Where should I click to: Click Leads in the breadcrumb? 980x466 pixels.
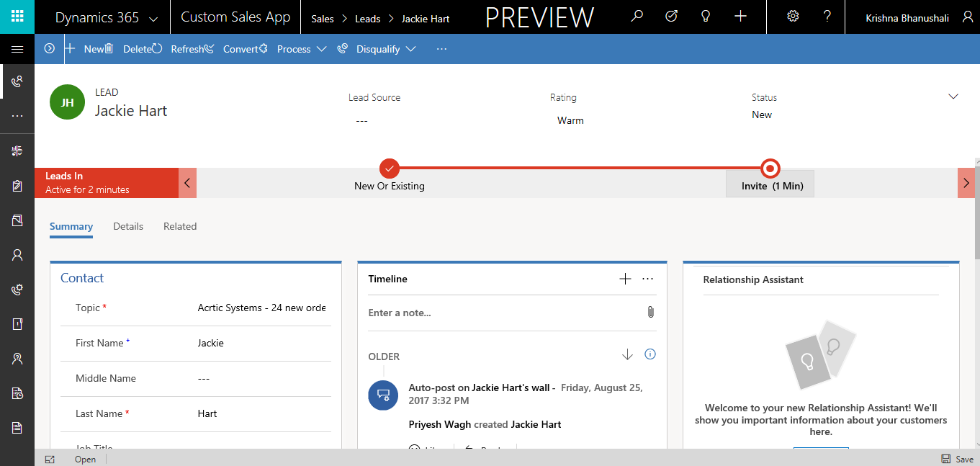[367, 19]
